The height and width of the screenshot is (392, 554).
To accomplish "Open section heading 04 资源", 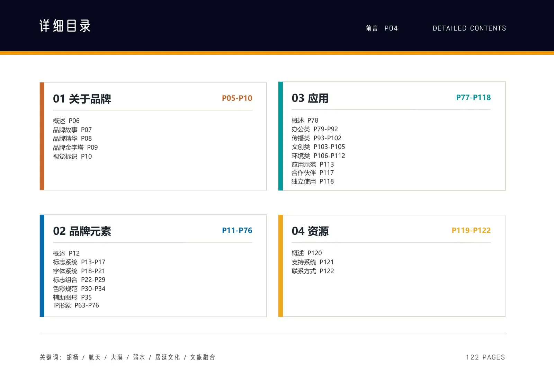I will pyautogui.click(x=310, y=231).
